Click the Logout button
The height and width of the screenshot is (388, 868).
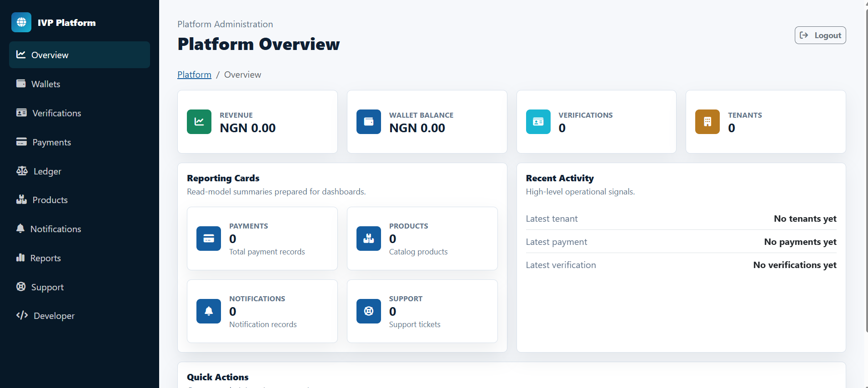pyautogui.click(x=820, y=35)
